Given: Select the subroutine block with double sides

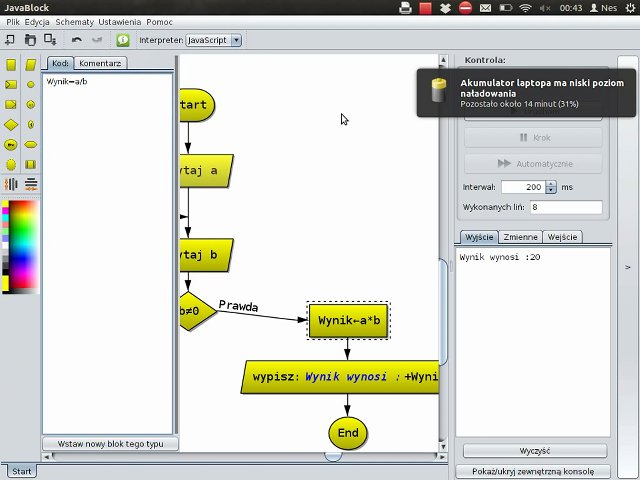Looking at the screenshot, I should tap(31, 164).
